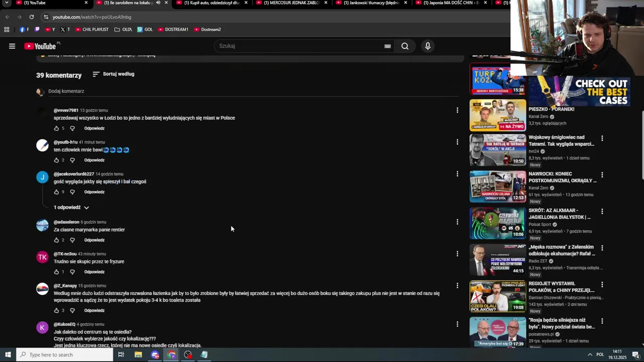Image resolution: width=644 pixels, height=362 pixels.
Task: Open options menu for @jacekoverlord6227 comment
Action: [x=457, y=174]
